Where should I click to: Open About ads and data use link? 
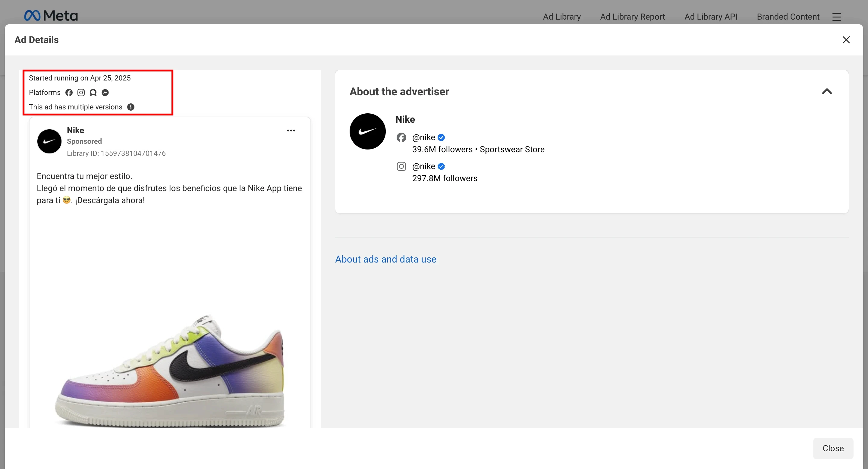tap(385, 259)
